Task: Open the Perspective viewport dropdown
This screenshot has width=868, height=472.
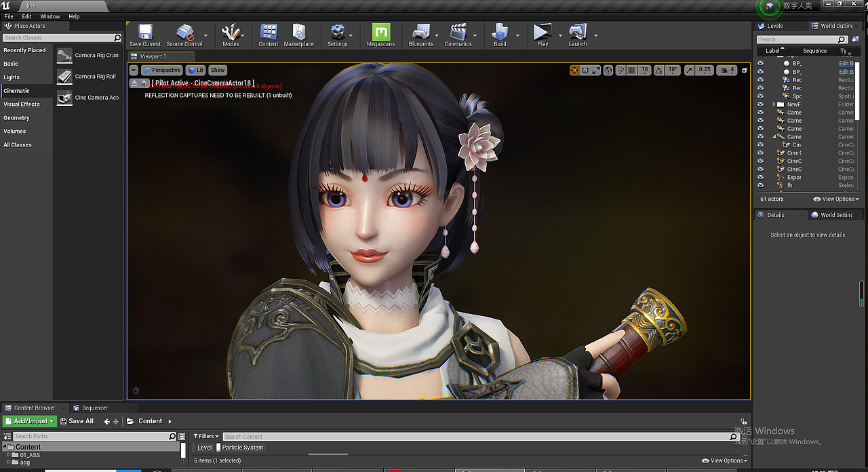Action: pos(163,70)
